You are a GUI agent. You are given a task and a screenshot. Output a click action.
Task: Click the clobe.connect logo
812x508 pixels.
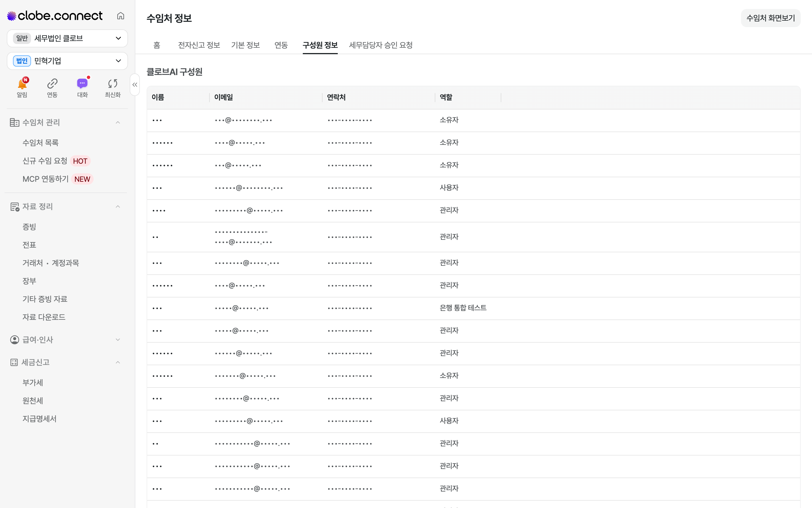tap(55, 16)
